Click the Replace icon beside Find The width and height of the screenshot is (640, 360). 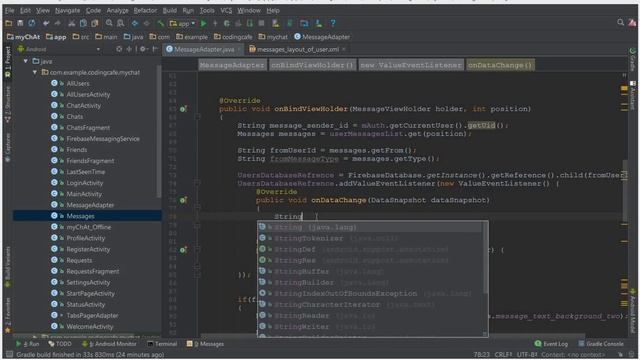tap(120, 24)
